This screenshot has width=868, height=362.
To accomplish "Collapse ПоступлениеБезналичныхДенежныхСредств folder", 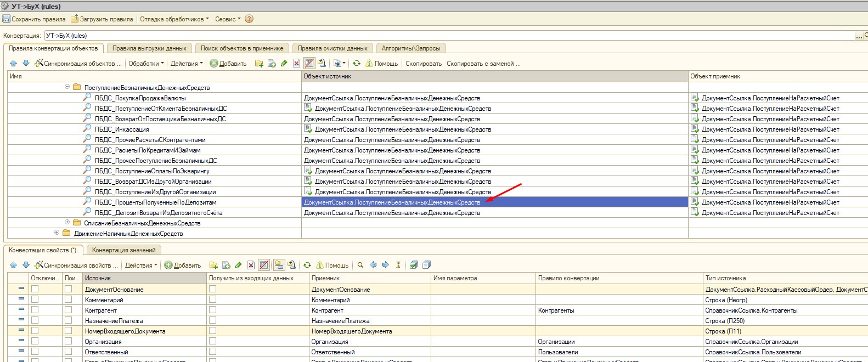I will click(x=67, y=87).
